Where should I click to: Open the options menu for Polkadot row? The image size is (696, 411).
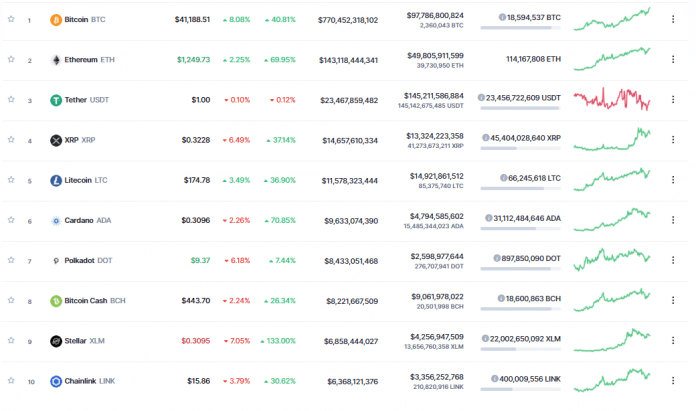point(673,260)
